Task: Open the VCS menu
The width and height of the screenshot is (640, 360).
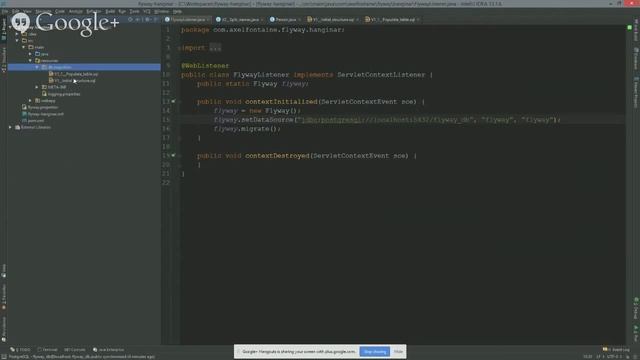Action: pos(147,11)
